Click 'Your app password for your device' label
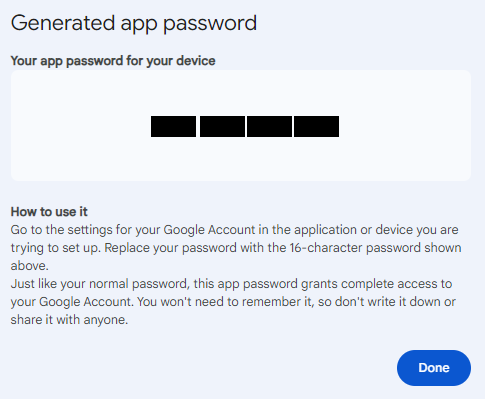This screenshot has width=485, height=399. 113,61
